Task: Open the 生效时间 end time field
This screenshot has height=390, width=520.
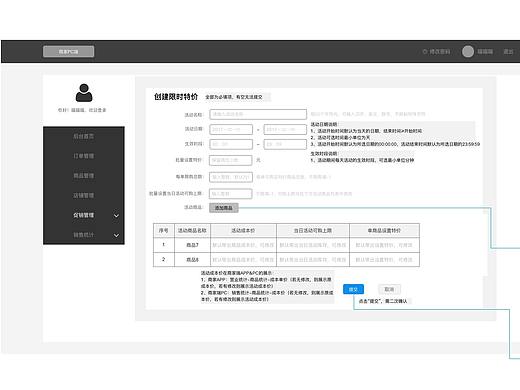Action: pyautogui.click(x=285, y=144)
